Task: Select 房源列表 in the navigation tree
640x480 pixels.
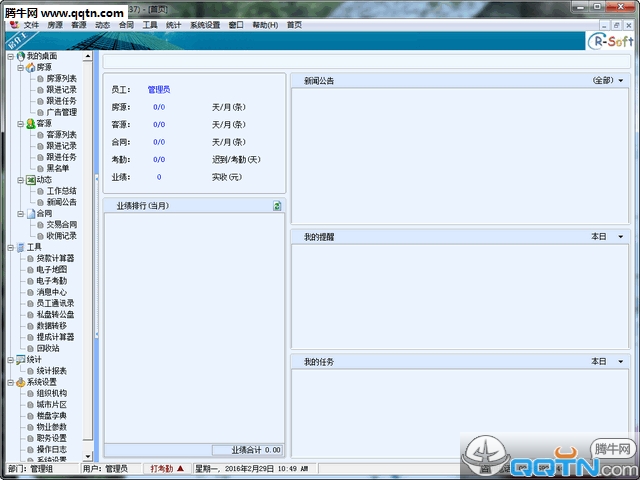Action: coord(61,78)
